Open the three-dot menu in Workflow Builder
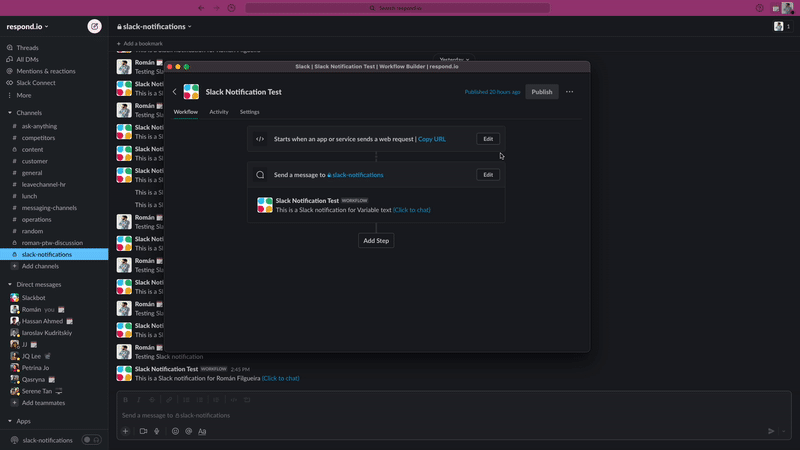Image resolution: width=800 pixels, height=450 pixels. tap(569, 92)
